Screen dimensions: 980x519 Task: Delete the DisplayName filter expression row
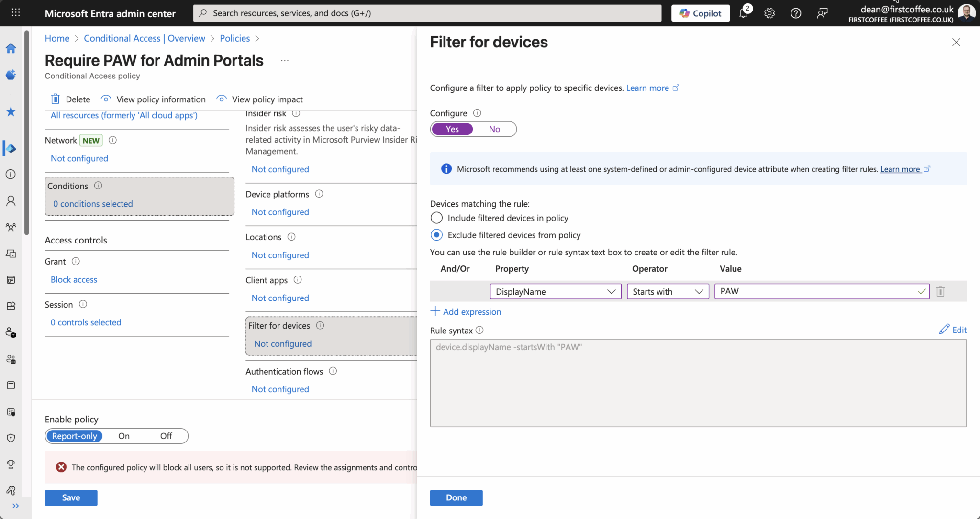[940, 291]
